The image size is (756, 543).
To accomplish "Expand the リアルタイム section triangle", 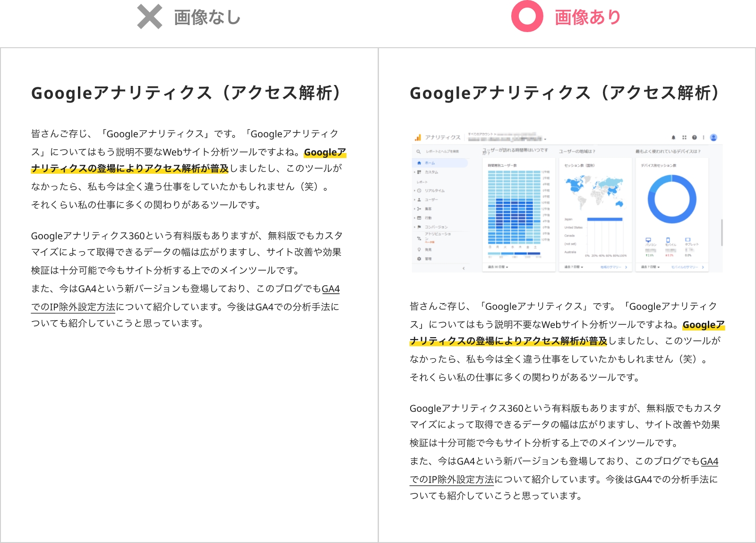I will coord(414,191).
